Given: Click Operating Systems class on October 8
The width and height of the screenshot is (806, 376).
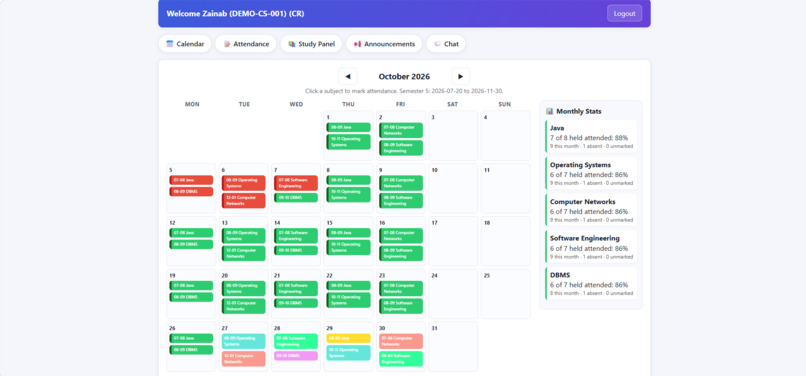Looking at the screenshot, I should point(348,194).
